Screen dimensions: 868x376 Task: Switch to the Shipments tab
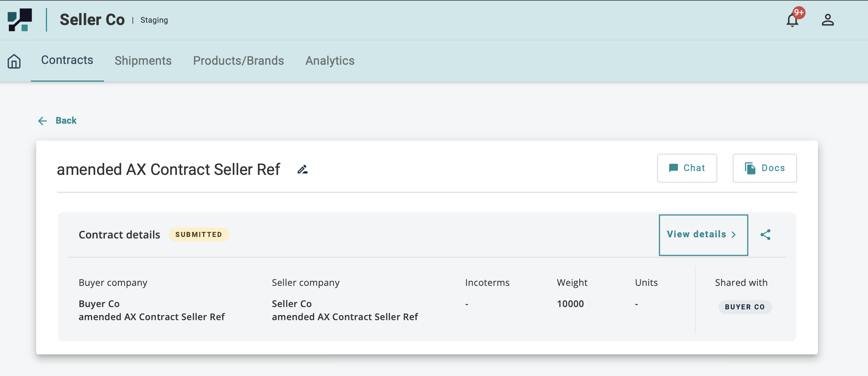[143, 61]
